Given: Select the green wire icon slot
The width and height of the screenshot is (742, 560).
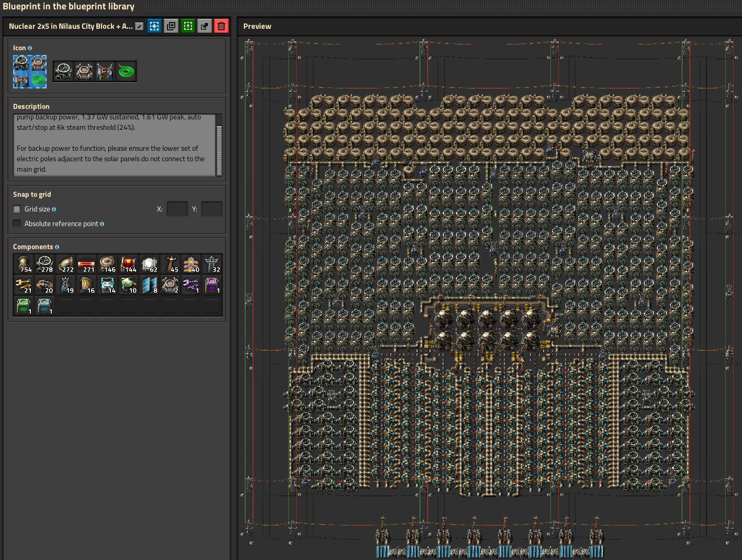Looking at the screenshot, I should (x=126, y=71).
